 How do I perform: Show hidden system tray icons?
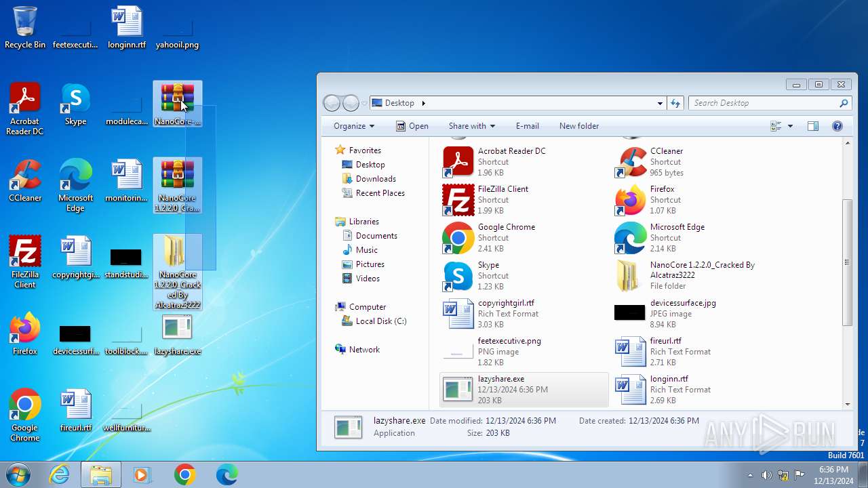pos(750,474)
